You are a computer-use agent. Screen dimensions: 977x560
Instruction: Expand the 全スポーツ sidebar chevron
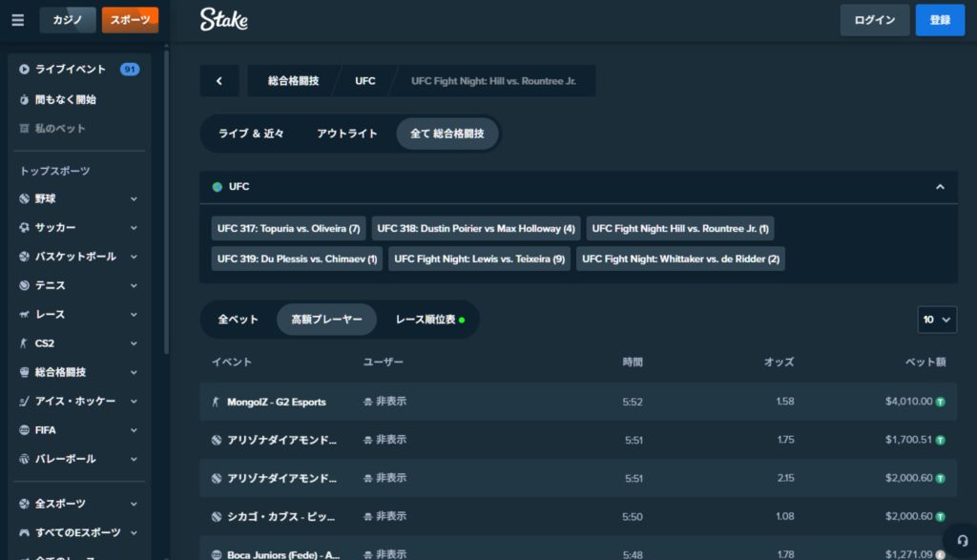point(134,504)
